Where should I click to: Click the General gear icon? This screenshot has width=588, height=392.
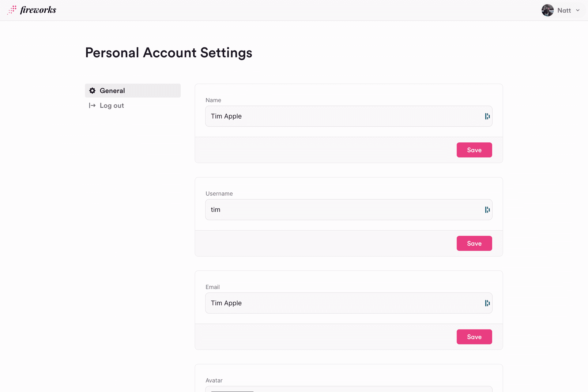point(92,91)
